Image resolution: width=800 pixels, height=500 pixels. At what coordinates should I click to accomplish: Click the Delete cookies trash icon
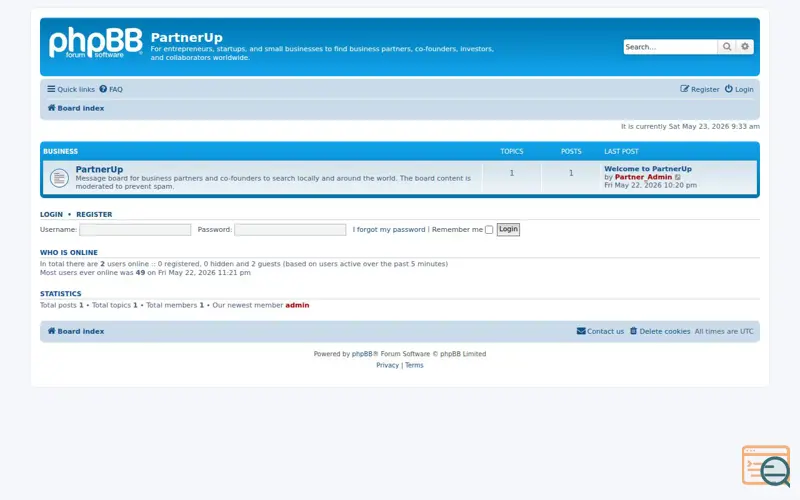pos(633,331)
